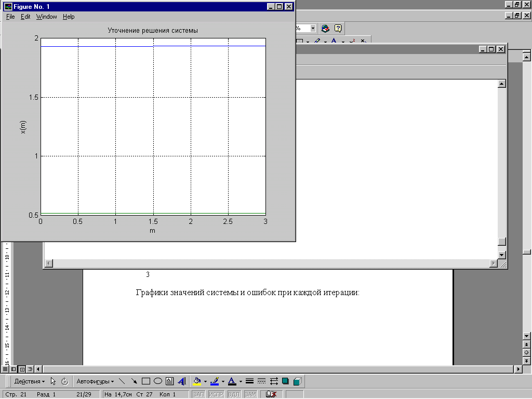Click inner window horizontal scroll left arrow
The width and height of the screenshot is (532, 399).
pyautogui.click(x=49, y=263)
